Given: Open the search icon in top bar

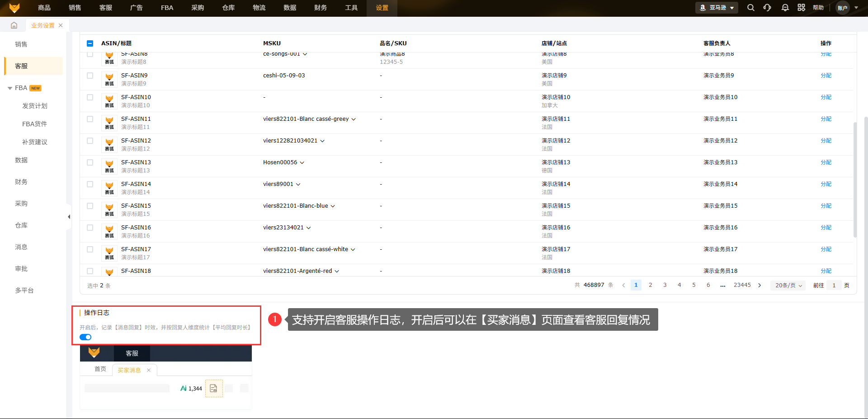Looking at the screenshot, I should pos(751,8).
